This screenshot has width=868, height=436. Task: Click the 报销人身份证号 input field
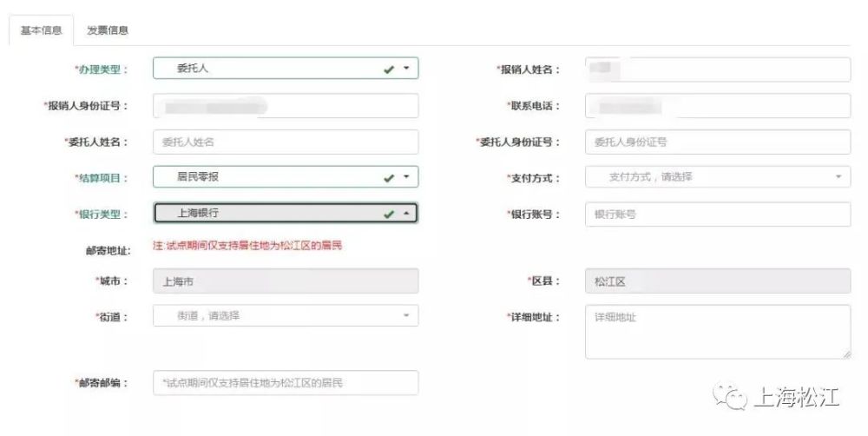click(x=286, y=106)
